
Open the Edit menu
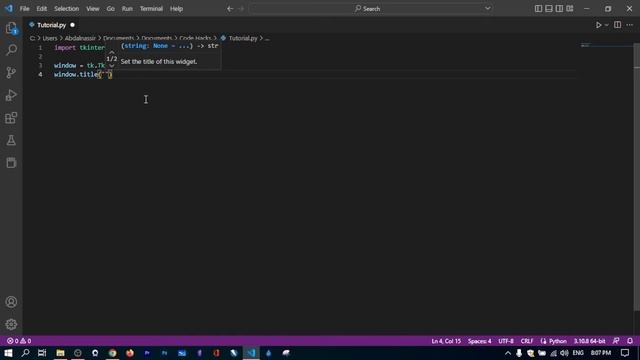42,9
